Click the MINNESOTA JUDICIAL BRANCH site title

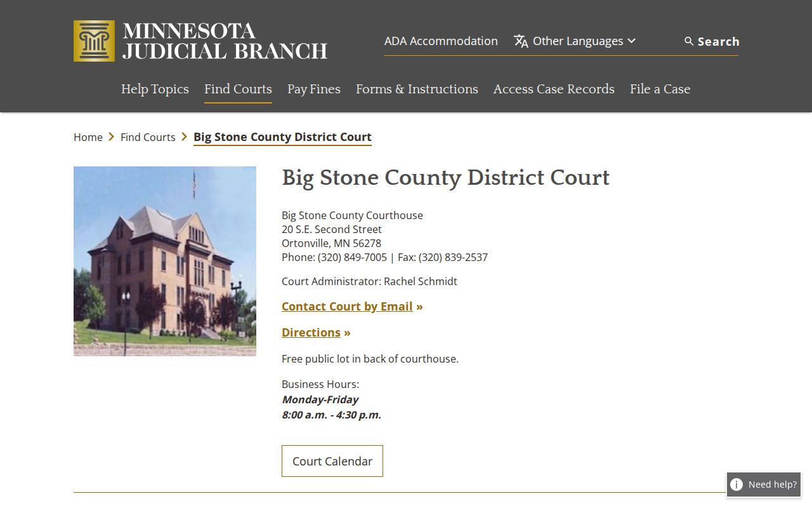click(x=225, y=41)
